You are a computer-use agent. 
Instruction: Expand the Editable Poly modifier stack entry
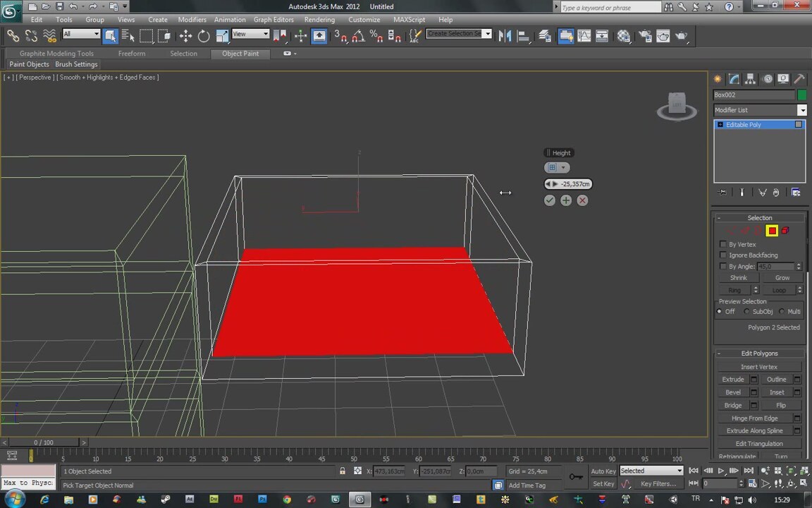[720, 124]
